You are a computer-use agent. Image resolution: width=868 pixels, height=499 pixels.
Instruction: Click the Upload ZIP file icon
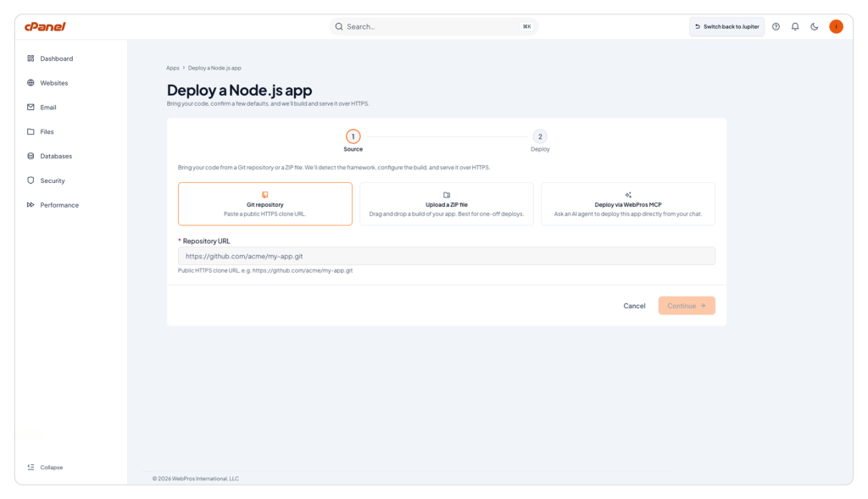[447, 195]
